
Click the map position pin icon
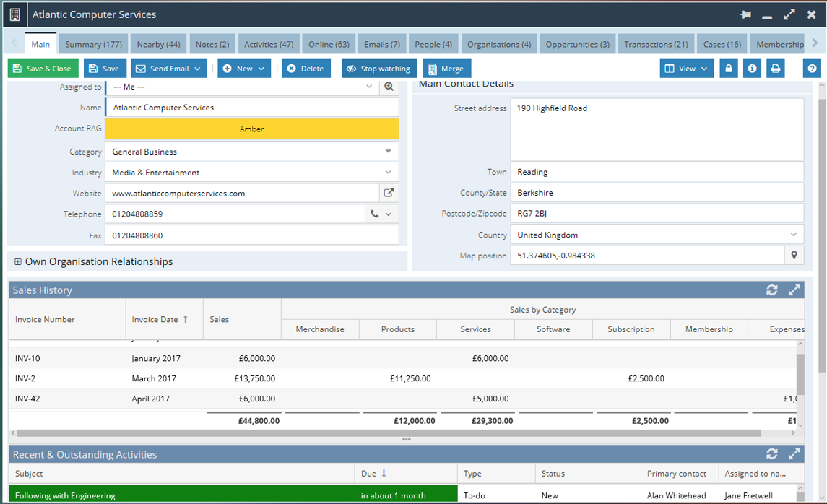click(794, 256)
